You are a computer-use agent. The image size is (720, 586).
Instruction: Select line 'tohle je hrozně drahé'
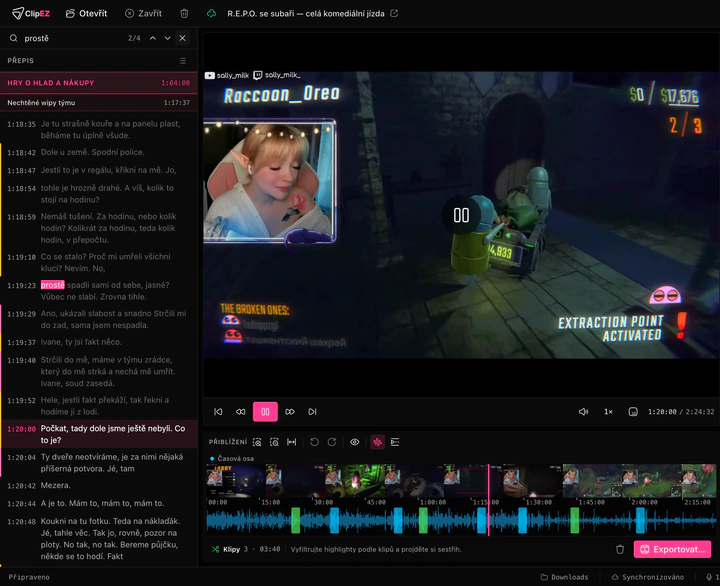pos(99,194)
